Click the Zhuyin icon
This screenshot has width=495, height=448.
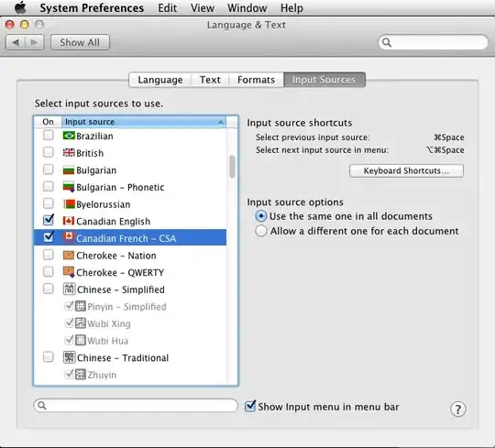point(81,375)
